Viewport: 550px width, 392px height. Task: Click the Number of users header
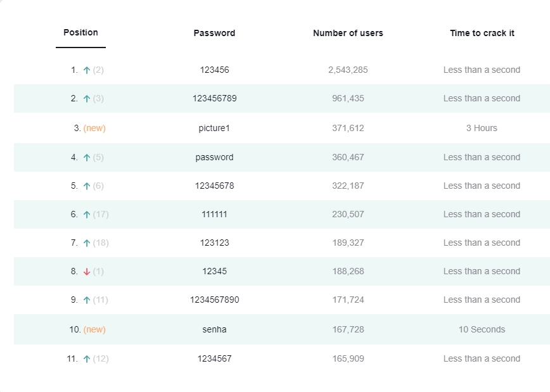(x=348, y=33)
